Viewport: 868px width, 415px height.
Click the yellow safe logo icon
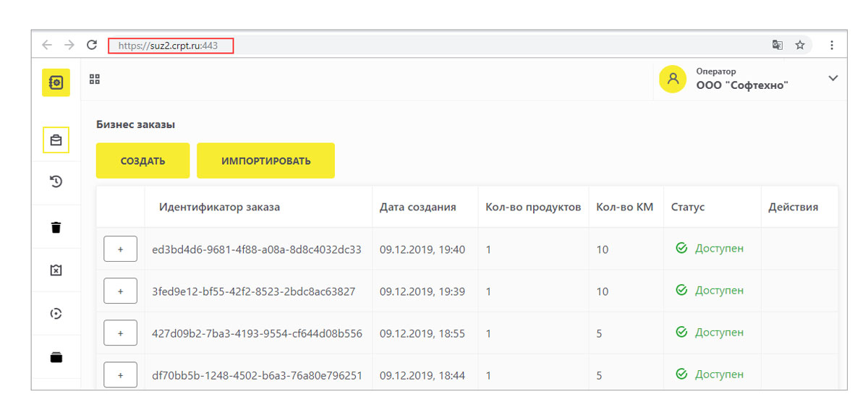(56, 82)
